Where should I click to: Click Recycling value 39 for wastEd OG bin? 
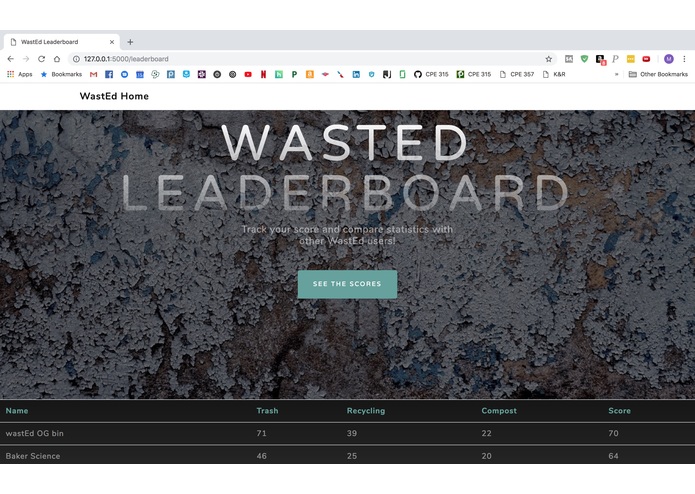[352, 433]
